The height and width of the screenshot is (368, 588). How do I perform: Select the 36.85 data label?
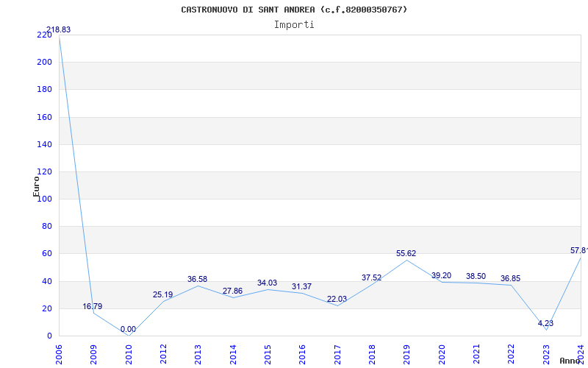coord(510,278)
